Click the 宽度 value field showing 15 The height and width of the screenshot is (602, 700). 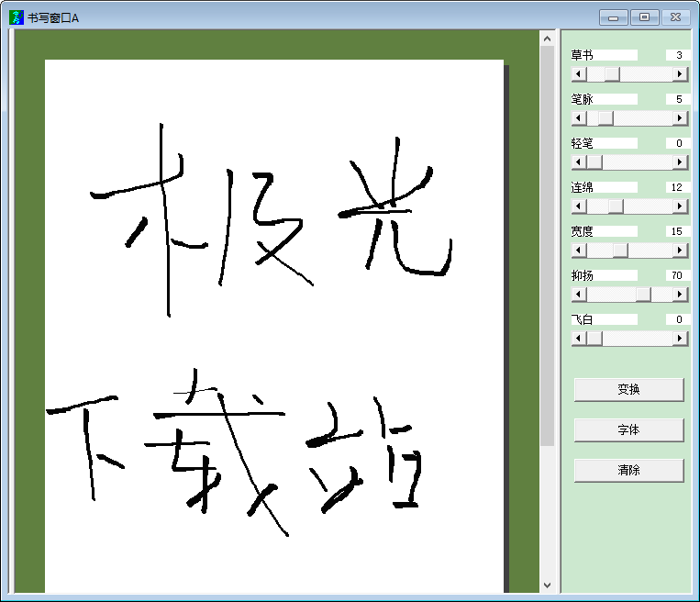click(678, 231)
